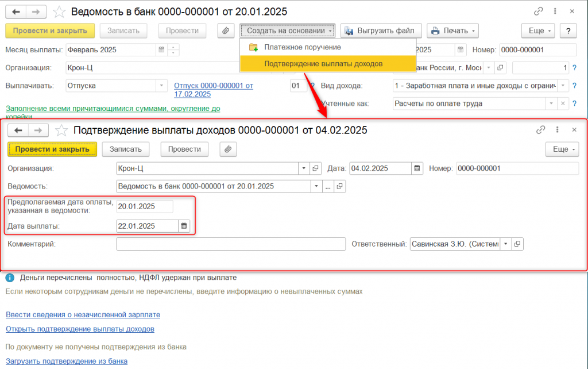Go back arrow in Подтверждение выплаты доходов window
Image resolution: width=588 pixels, height=369 pixels.
[18, 130]
